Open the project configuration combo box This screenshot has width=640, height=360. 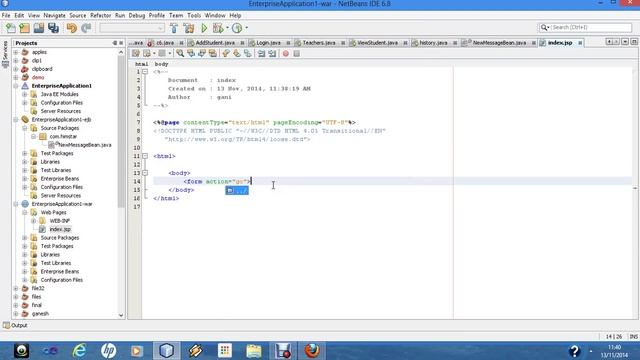pos(132,28)
